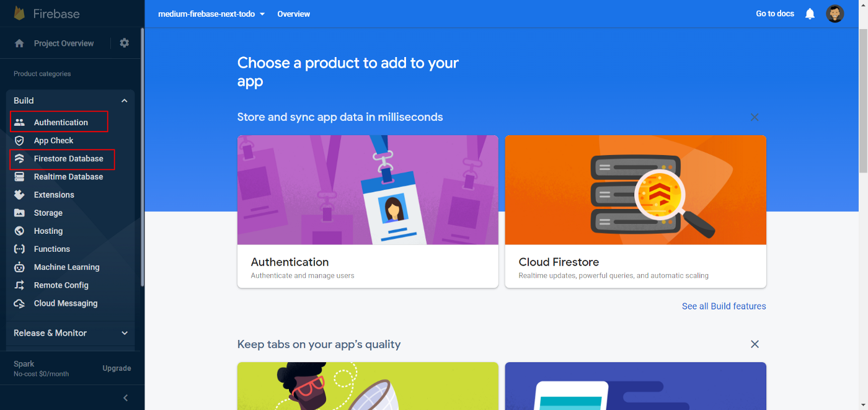Collapse the sidebar navigation panel
The width and height of the screenshot is (868, 410).
(125, 398)
